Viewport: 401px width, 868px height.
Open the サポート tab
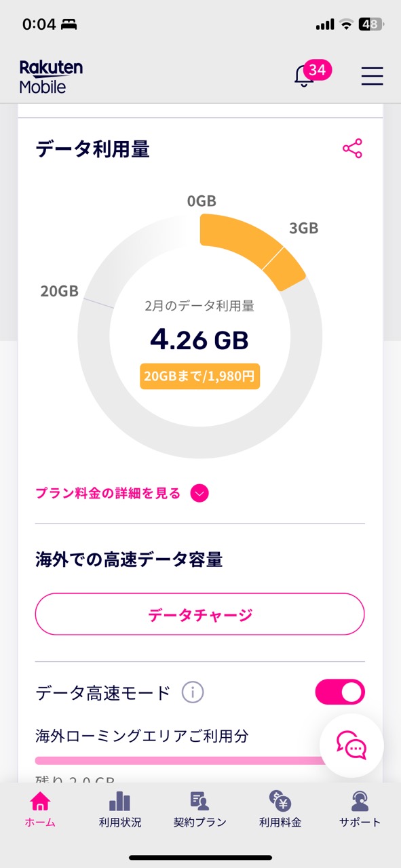(360, 810)
